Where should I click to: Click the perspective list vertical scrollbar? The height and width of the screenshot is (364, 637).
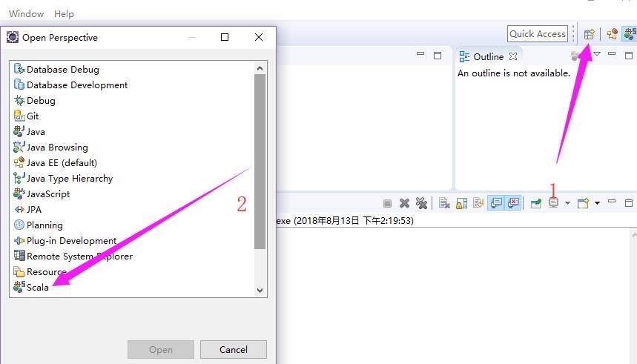click(260, 161)
